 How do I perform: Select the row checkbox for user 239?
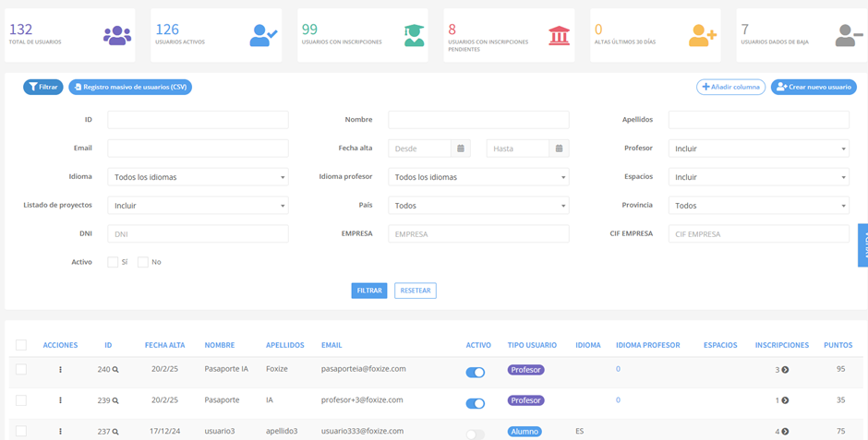point(21,400)
